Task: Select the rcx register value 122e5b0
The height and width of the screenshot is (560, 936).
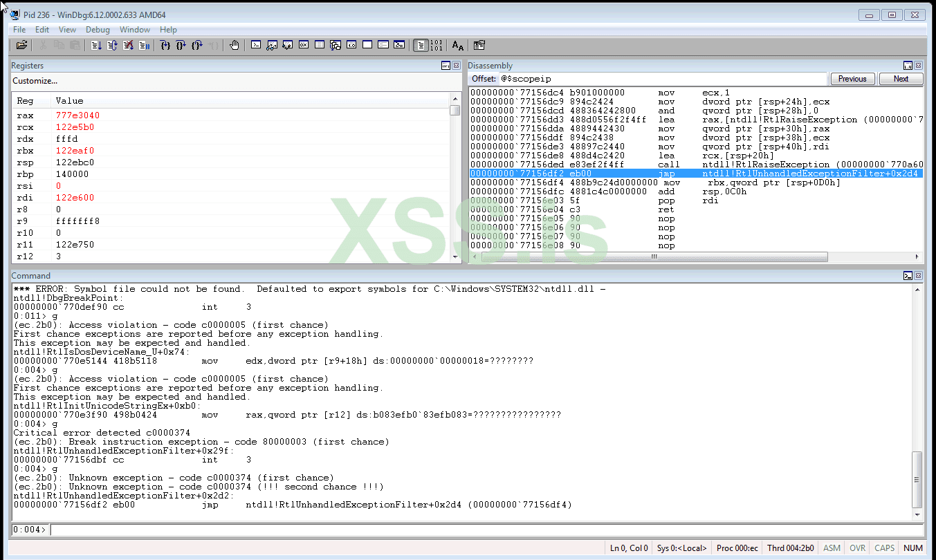Action: click(x=75, y=127)
